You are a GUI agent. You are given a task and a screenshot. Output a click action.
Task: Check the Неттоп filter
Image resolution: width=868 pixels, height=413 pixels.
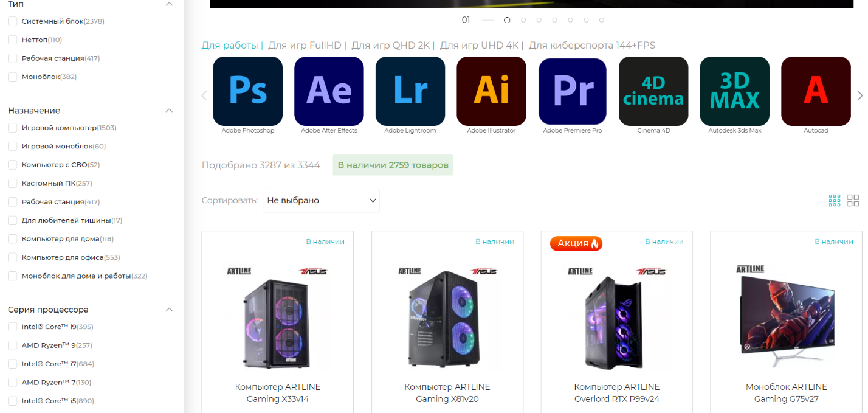(12, 40)
